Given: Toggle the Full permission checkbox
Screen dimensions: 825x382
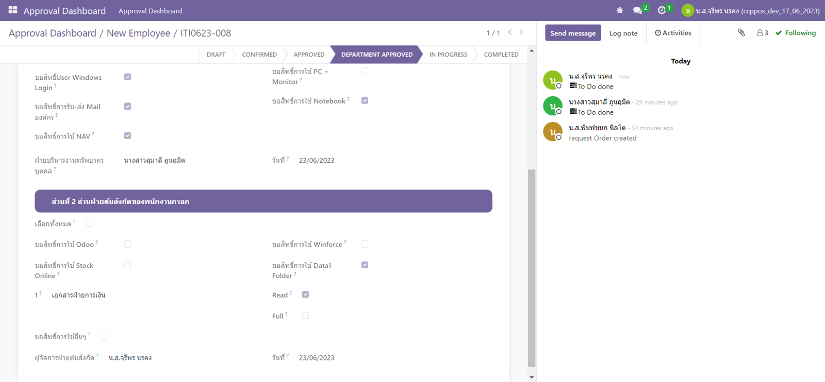Looking at the screenshot, I should pos(306,316).
